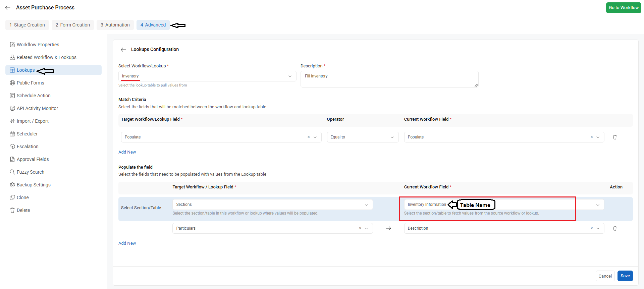
Task: Delete the Particulars mapping row with trash icon
Action: point(614,228)
